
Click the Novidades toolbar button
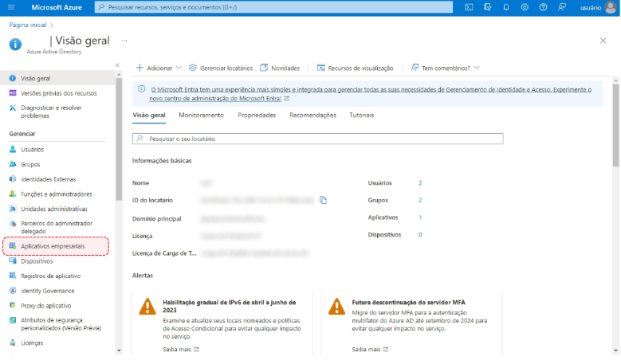pos(280,68)
